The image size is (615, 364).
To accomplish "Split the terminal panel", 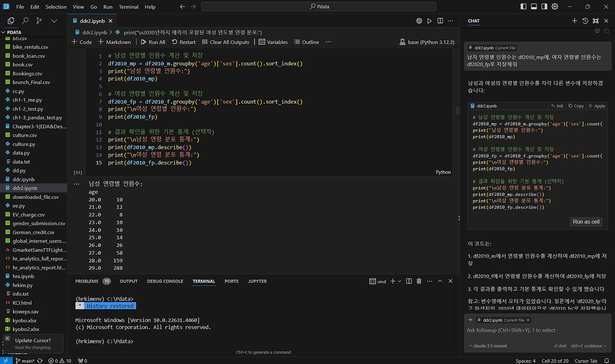I will pos(409,281).
